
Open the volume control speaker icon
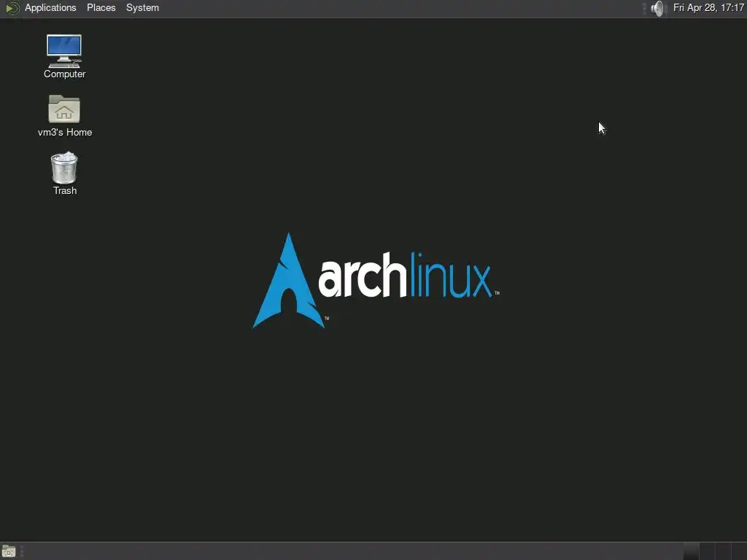pyautogui.click(x=657, y=8)
